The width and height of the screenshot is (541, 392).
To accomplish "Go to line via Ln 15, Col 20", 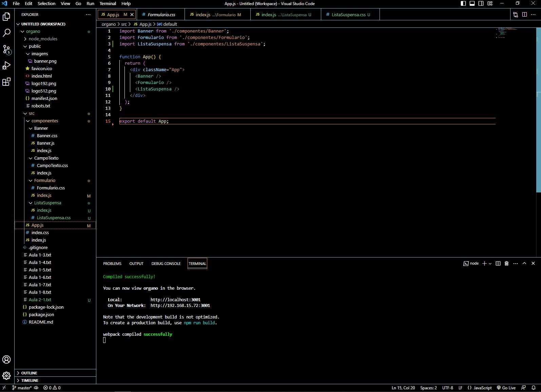I will [403, 388].
